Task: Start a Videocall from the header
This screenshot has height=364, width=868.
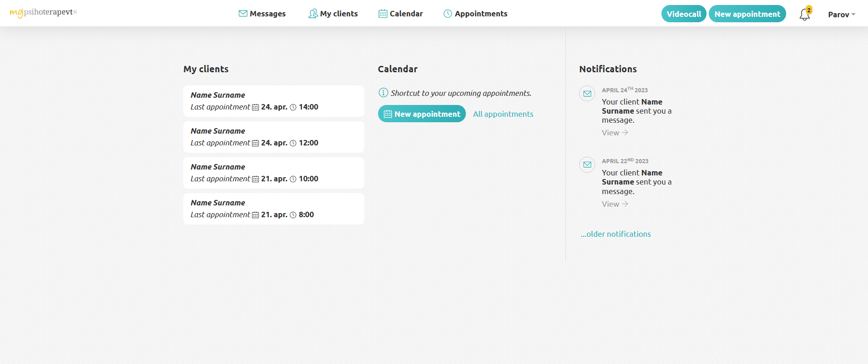Action: [x=683, y=14]
